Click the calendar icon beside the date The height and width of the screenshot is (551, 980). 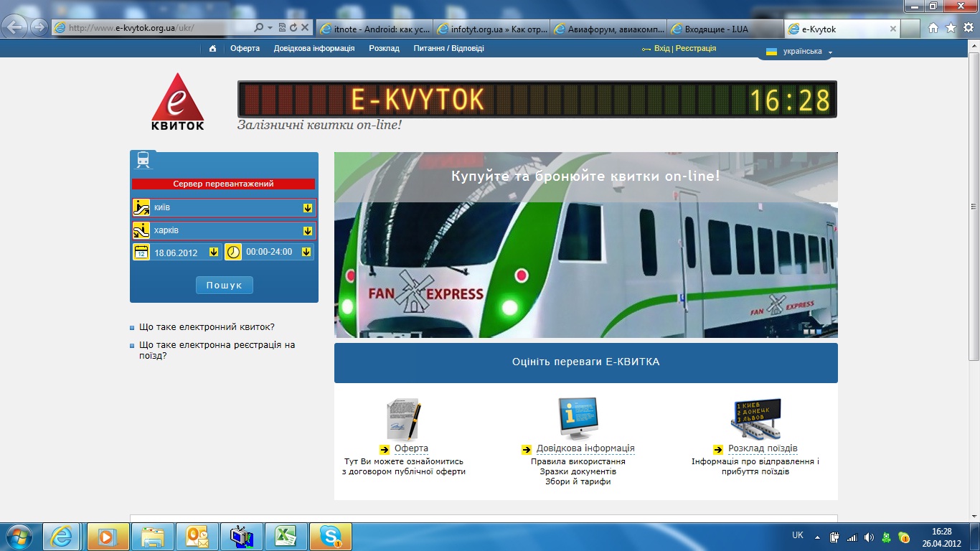141,252
